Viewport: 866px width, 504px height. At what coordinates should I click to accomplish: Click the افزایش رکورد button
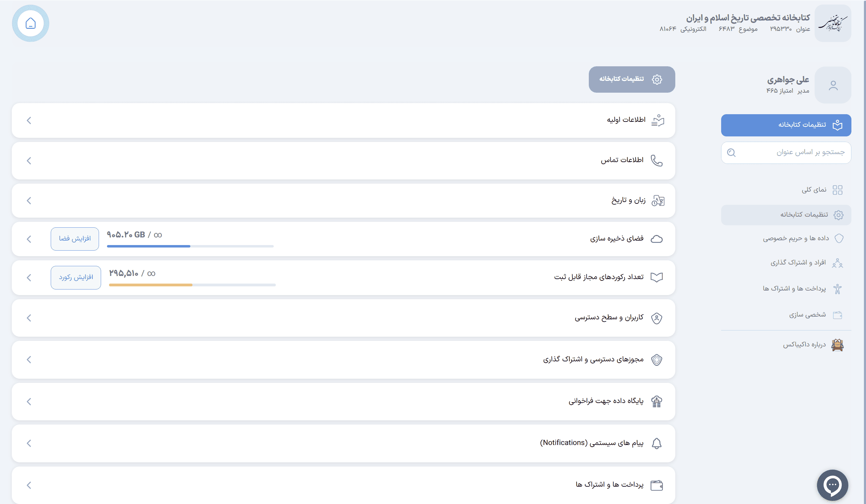pos(76,277)
